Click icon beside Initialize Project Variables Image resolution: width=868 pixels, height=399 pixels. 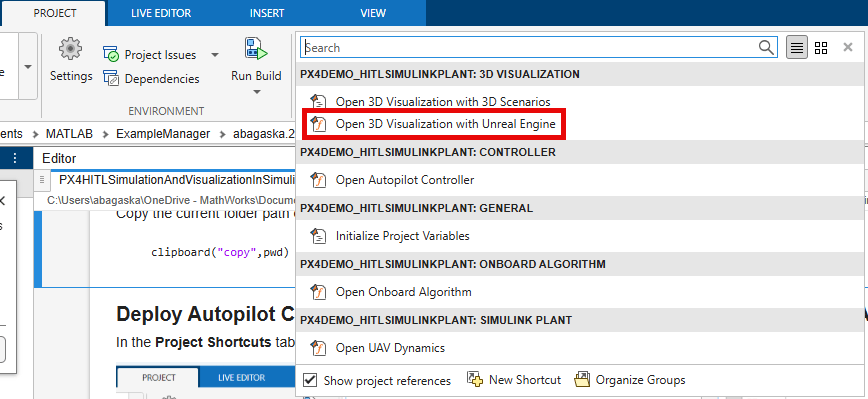[318, 236]
